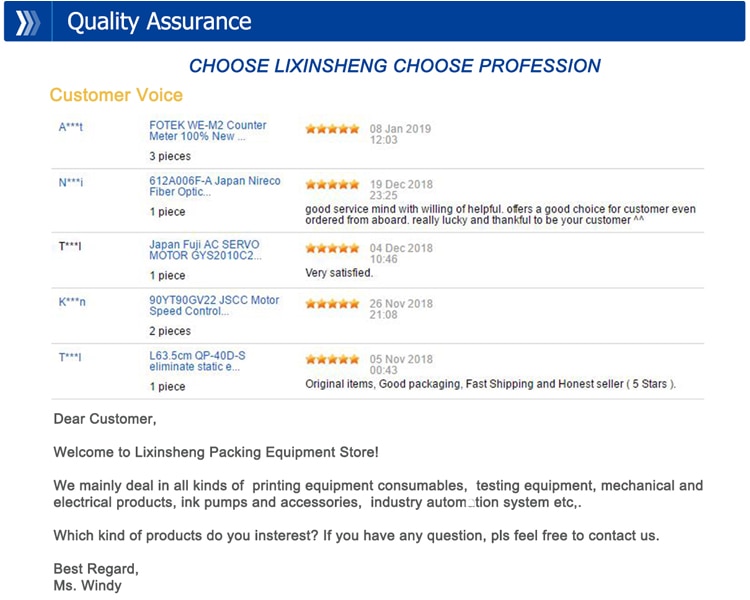
Task: Click the CHOOSE LIXINSHENG CHOOSE PROFESSION slogan
Action: point(395,66)
